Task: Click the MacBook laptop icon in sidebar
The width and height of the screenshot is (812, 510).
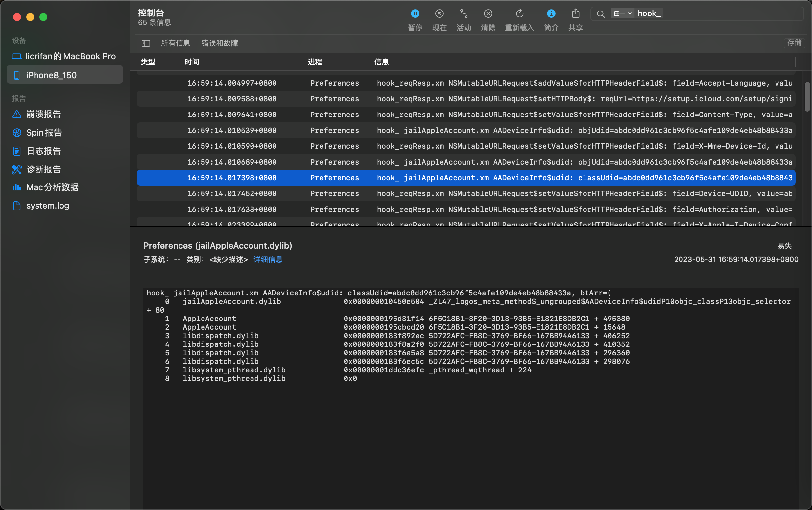Action: [x=16, y=56]
